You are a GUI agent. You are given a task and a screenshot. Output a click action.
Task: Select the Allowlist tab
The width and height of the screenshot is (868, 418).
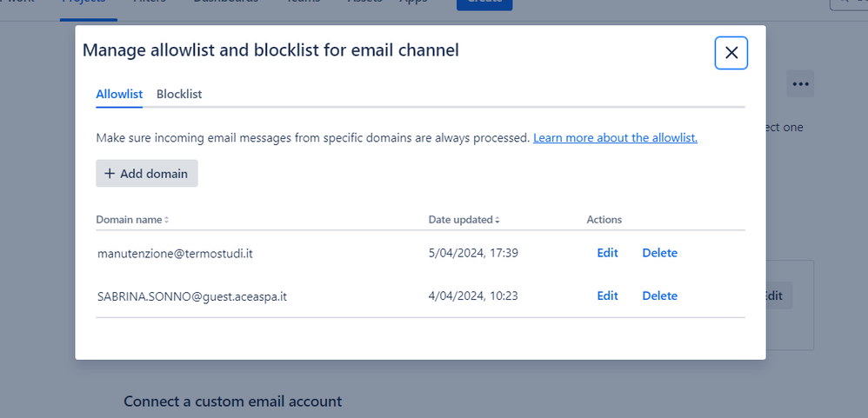tap(119, 94)
